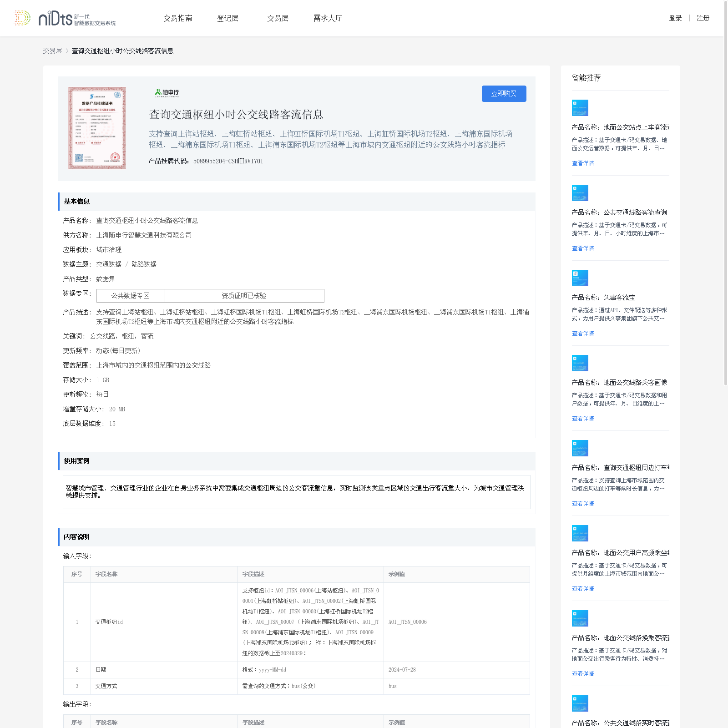Image resolution: width=728 pixels, height=728 pixels.
Task: View details for 公共交通线路客流查询
Action: (x=583, y=248)
